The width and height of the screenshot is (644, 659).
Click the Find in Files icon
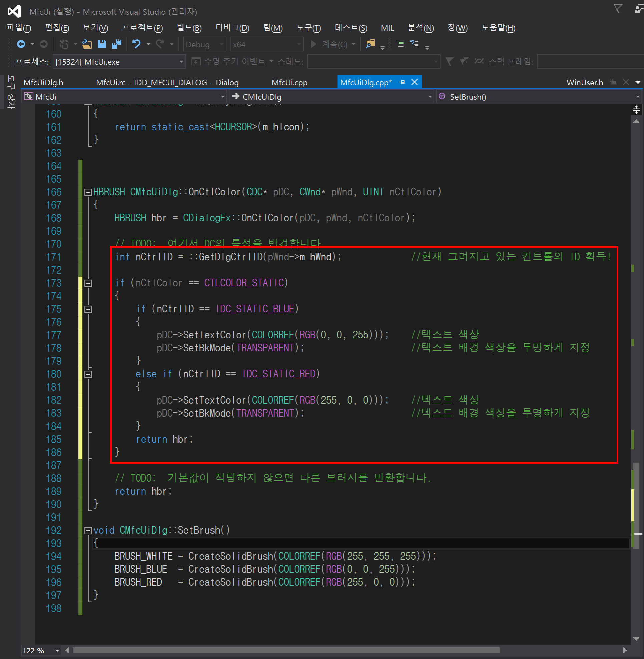[371, 44]
